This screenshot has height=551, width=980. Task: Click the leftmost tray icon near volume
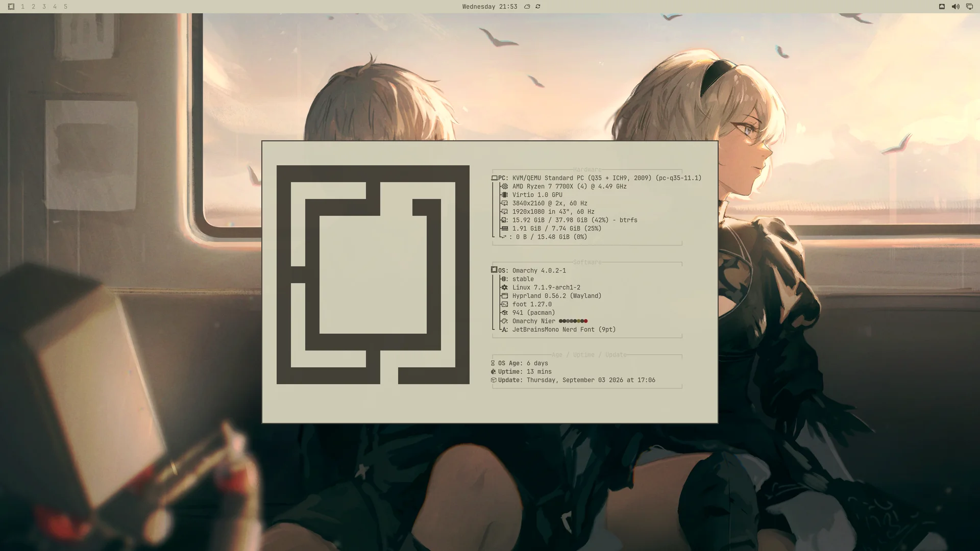(x=942, y=7)
